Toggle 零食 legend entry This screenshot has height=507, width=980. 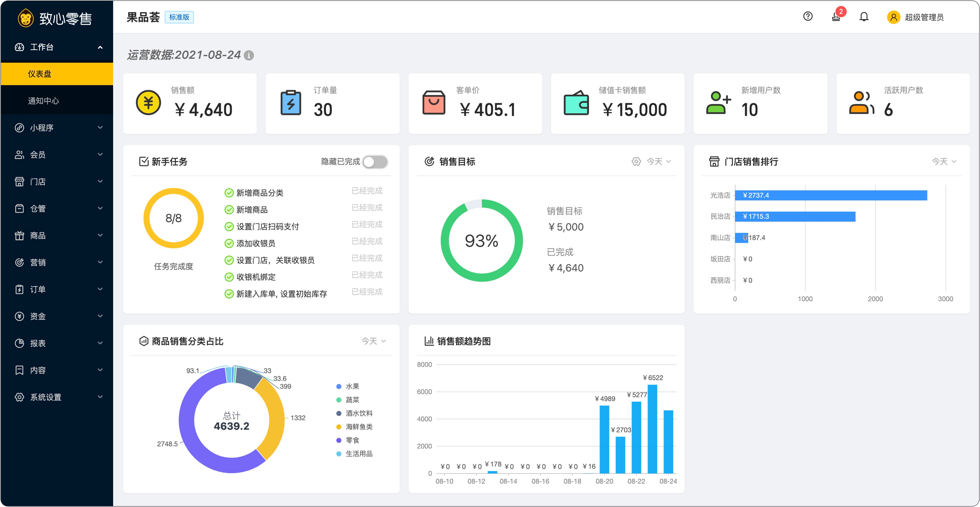[348, 440]
